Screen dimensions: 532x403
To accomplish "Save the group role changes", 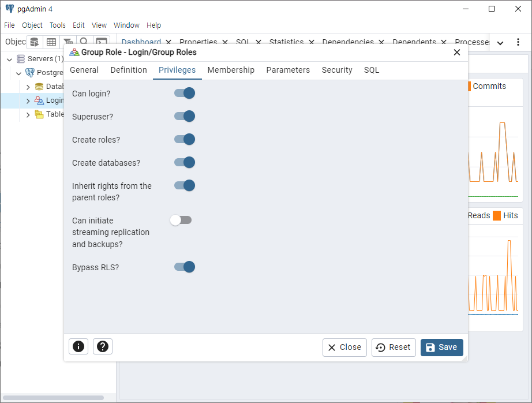I will 442,348.
